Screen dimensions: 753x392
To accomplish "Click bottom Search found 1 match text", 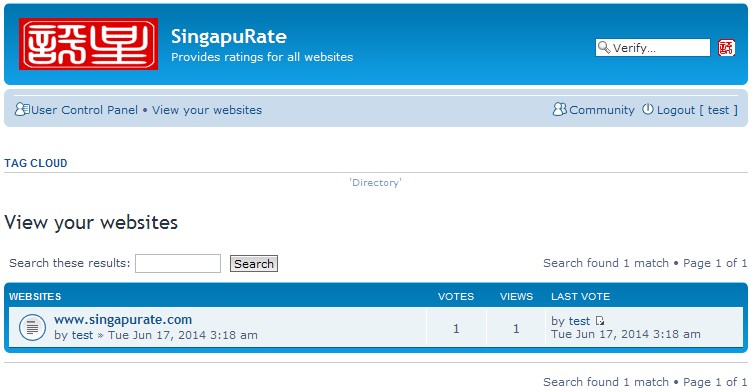I will click(606, 382).
